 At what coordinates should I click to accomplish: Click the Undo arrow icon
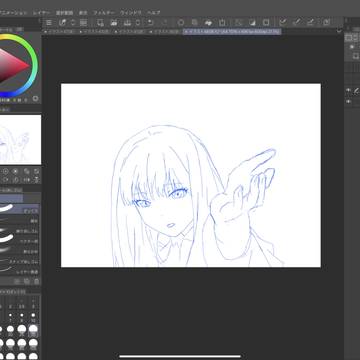pyautogui.click(x=150, y=23)
